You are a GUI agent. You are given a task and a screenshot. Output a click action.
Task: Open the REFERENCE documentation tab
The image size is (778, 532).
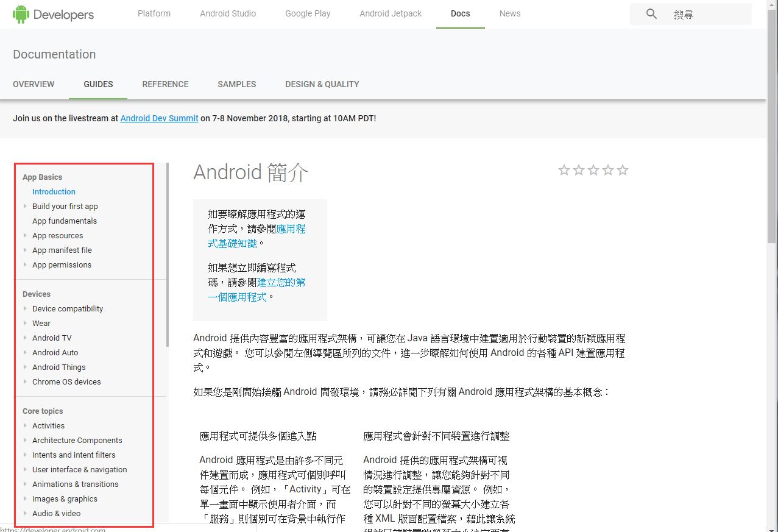(165, 84)
